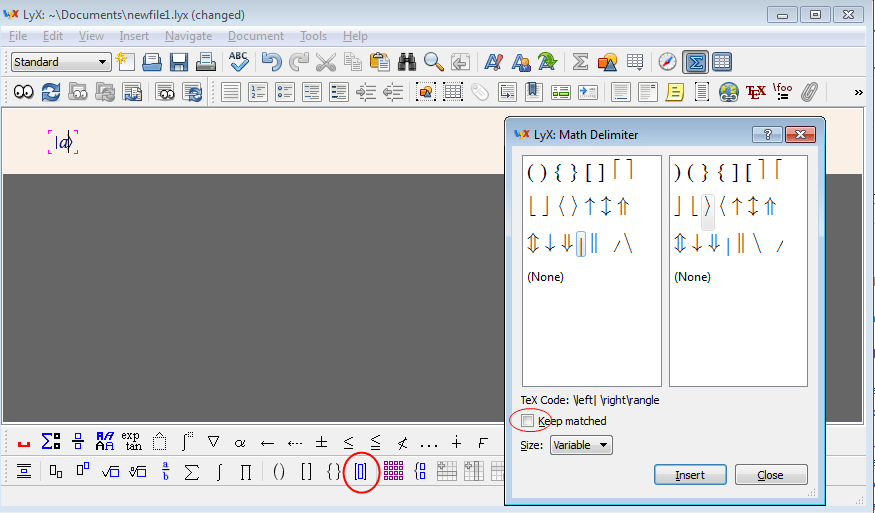This screenshot has width=875, height=513.
Task: Open the Navigate menu
Action: point(189,36)
